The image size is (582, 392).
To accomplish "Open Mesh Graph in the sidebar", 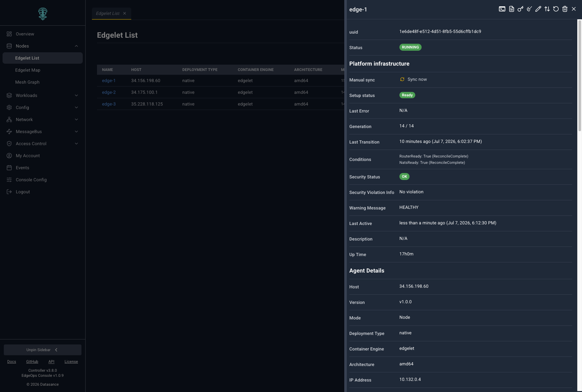I will 42,82.
